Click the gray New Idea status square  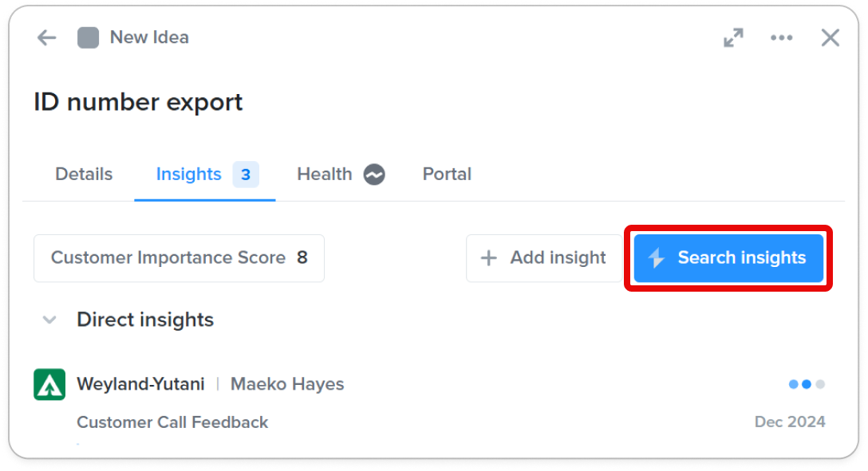pyautogui.click(x=88, y=37)
